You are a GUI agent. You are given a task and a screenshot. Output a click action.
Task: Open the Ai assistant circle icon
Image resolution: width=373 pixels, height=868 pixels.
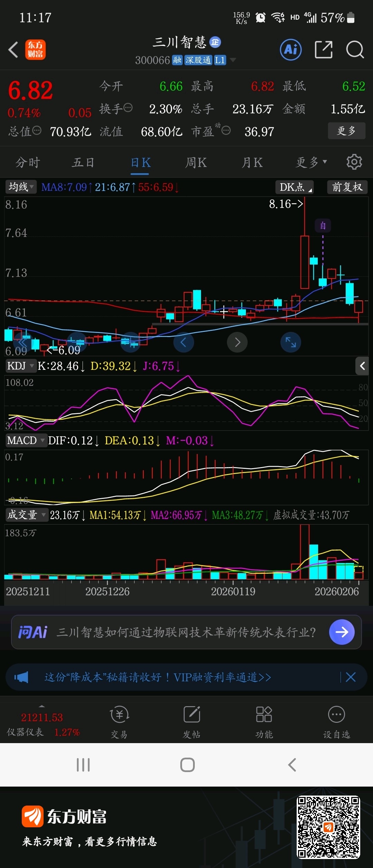coord(290,50)
